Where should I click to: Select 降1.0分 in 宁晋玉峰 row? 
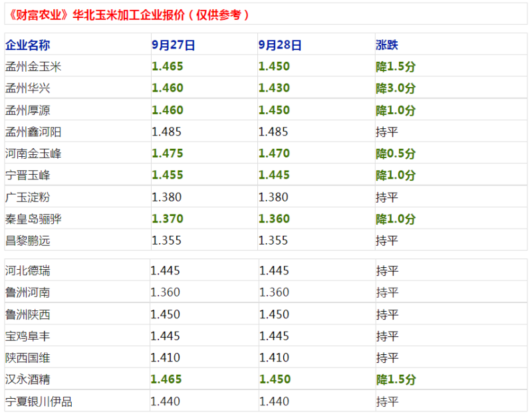pyautogui.click(x=396, y=175)
